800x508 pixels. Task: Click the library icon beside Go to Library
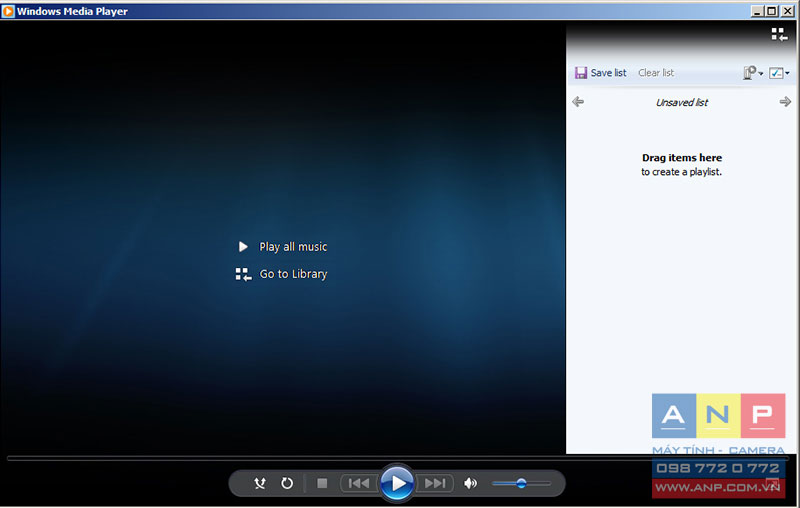click(x=243, y=274)
